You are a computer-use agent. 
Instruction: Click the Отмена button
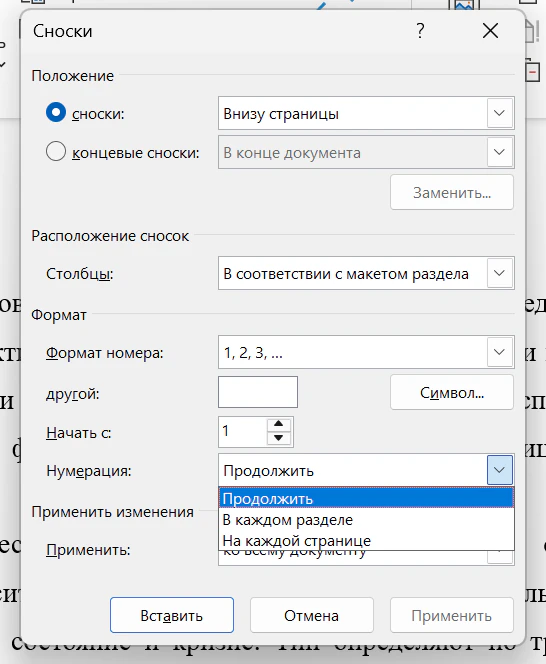point(312,615)
